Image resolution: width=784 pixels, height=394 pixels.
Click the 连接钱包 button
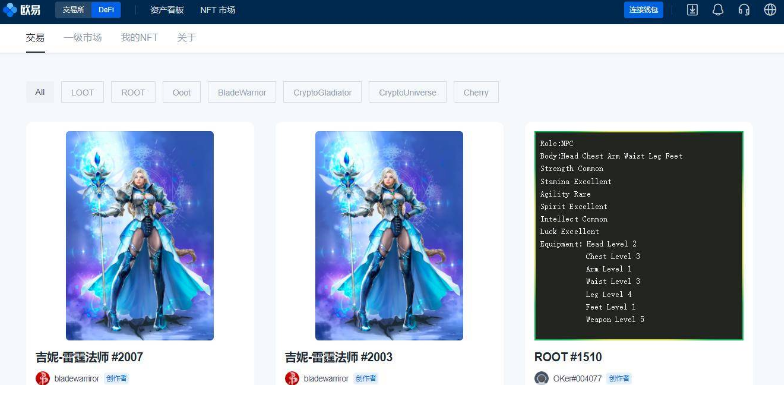(644, 10)
